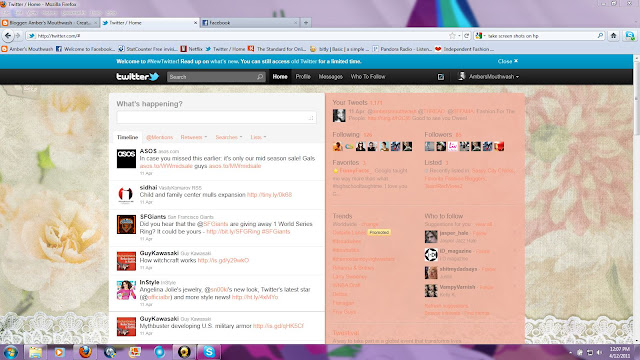
Task: Click the Firefox home button
Action: [613, 36]
